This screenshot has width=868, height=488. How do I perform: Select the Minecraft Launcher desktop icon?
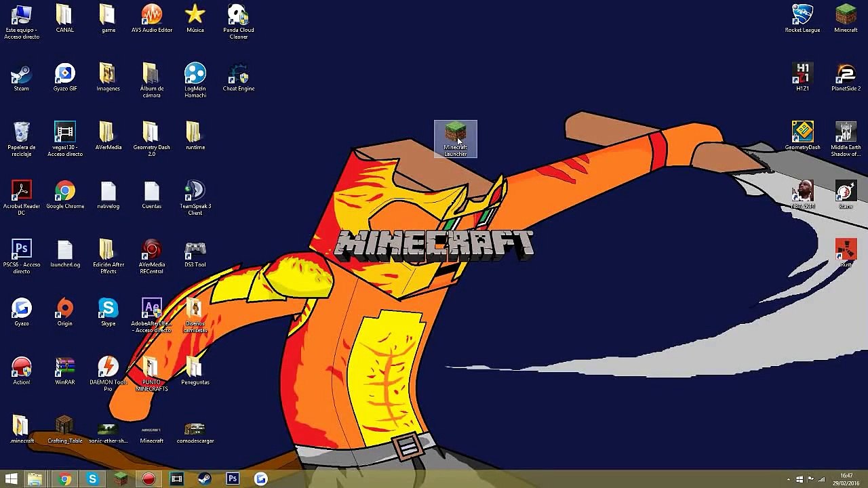point(456,139)
